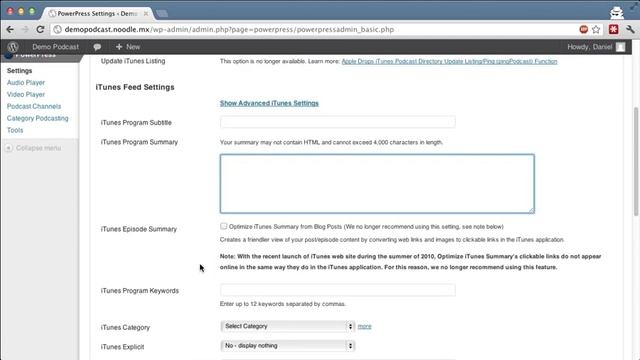
Task: Open the iTunes Explicit dropdown
Action: 288,346
